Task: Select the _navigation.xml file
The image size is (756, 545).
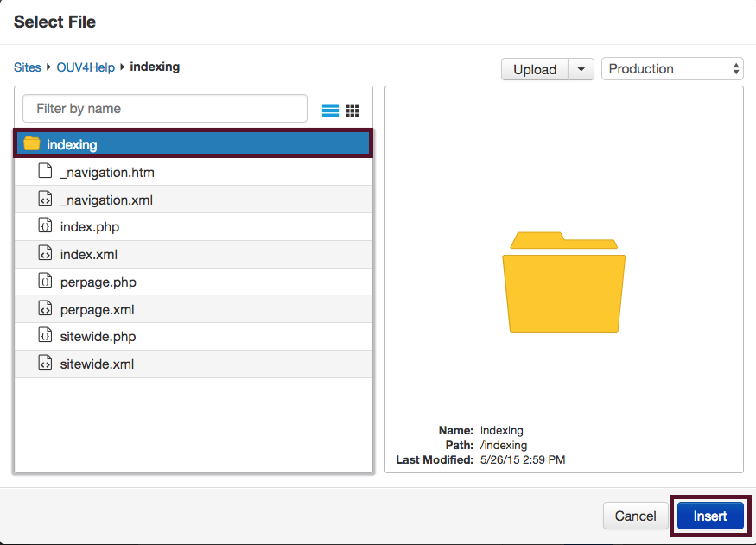Action: coord(106,200)
